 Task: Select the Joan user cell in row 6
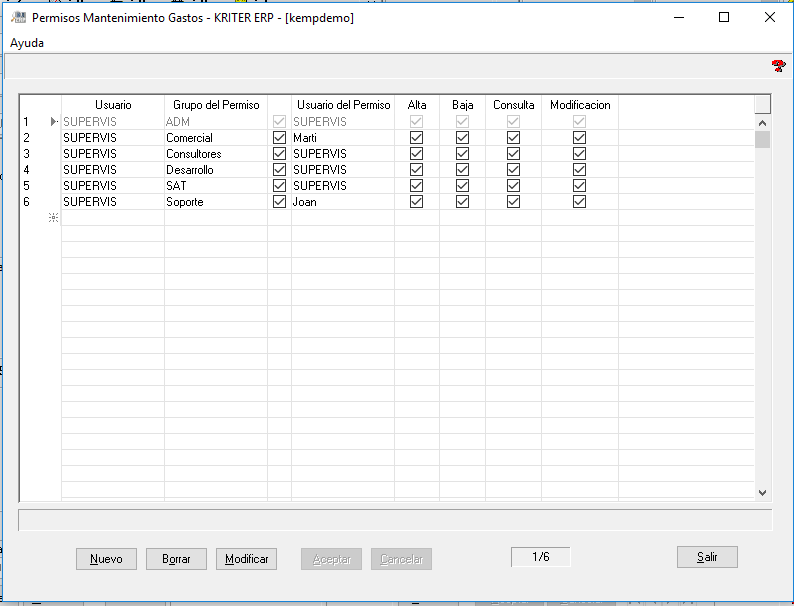342,202
